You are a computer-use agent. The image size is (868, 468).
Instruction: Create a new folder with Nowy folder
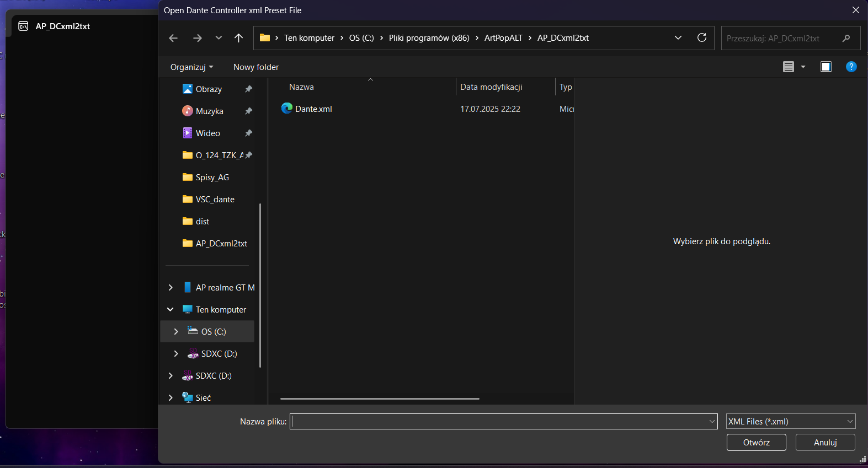click(x=256, y=67)
